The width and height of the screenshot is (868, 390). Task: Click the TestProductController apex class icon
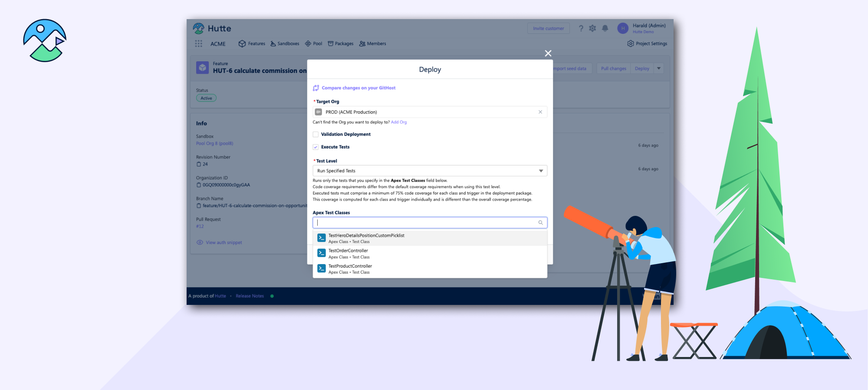pos(322,268)
